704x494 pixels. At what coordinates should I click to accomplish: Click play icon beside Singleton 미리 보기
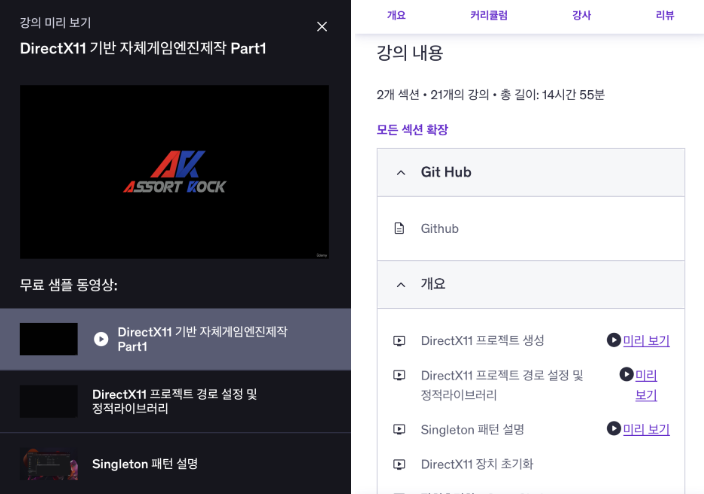pyautogui.click(x=614, y=428)
